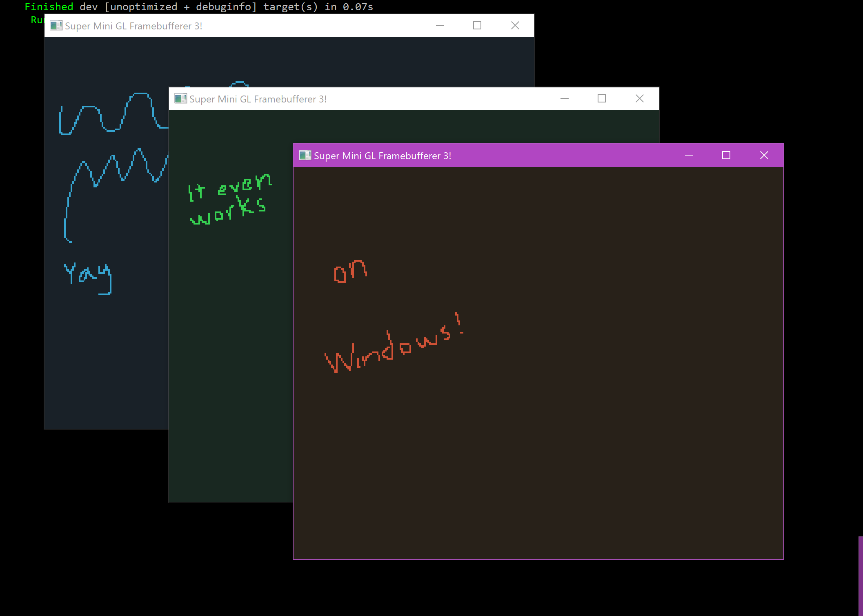Click the dark blue canvas of back window

pos(106,233)
